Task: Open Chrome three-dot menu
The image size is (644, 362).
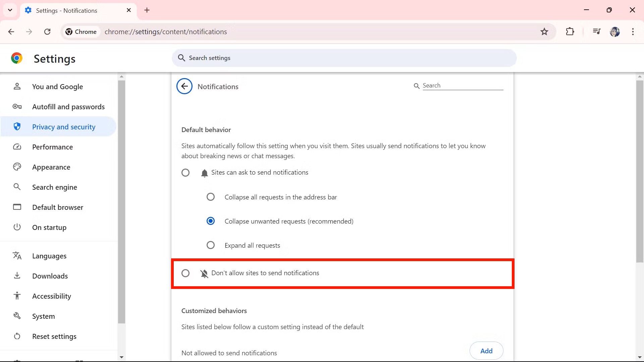Action: pos(633,32)
